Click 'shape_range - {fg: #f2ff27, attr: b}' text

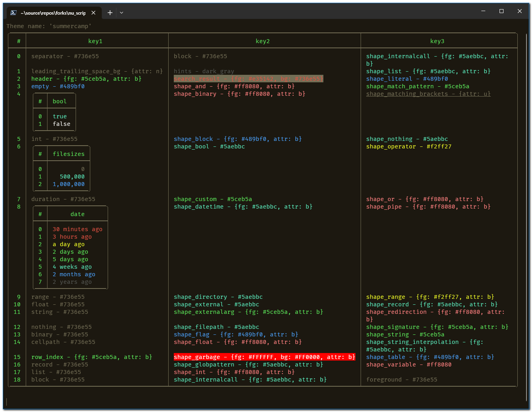point(430,297)
